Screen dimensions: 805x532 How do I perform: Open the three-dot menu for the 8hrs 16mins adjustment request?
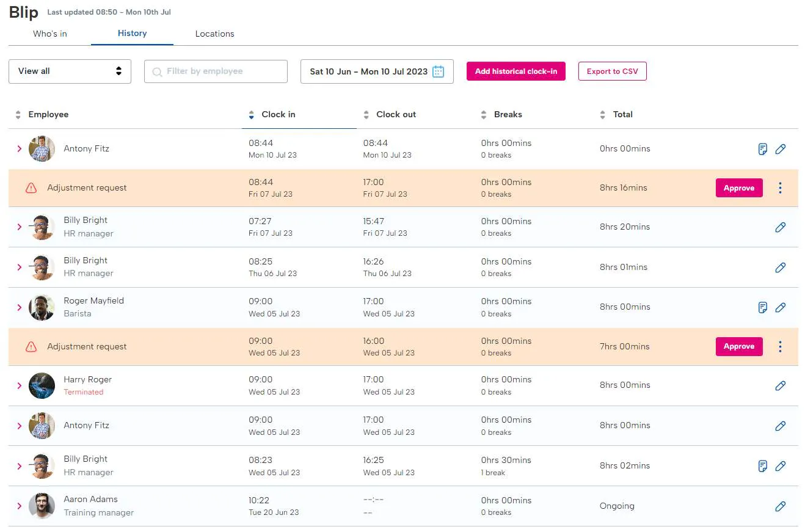coord(780,188)
